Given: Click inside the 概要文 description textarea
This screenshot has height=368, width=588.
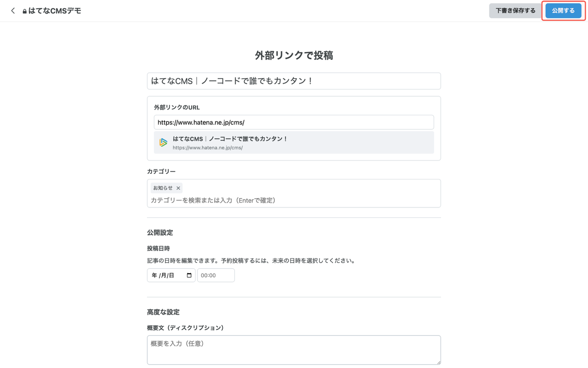Looking at the screenshot, I should pos(294,350).
